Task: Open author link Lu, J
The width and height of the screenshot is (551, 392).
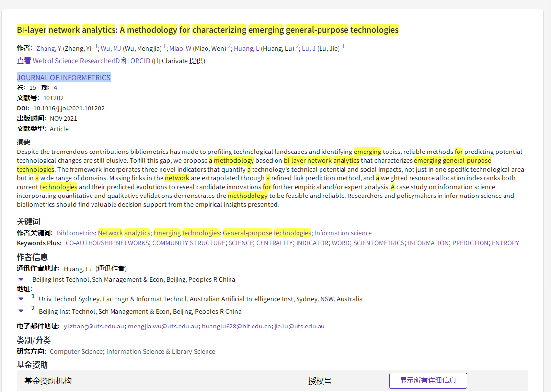Action: point(308,48)
